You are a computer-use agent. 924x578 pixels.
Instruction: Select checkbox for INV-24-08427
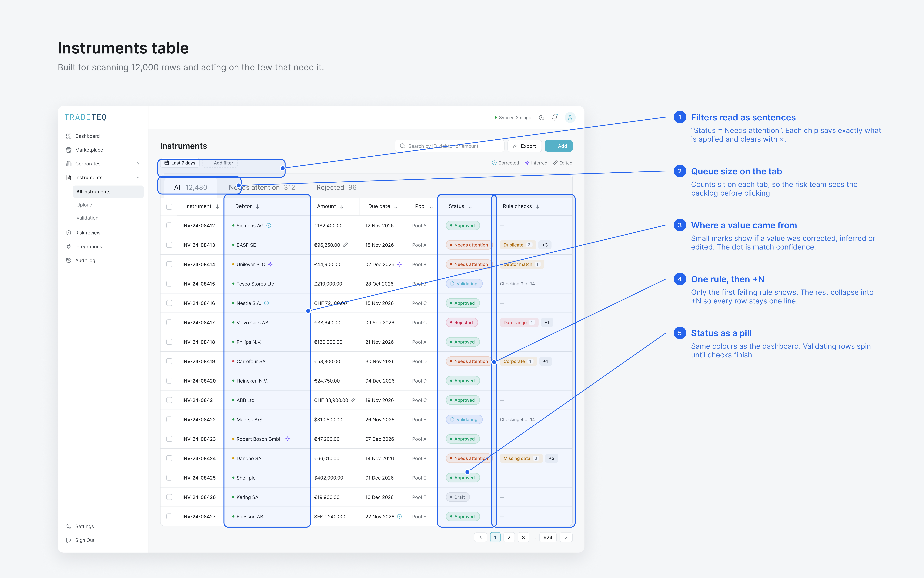click(x=169, y=516)
